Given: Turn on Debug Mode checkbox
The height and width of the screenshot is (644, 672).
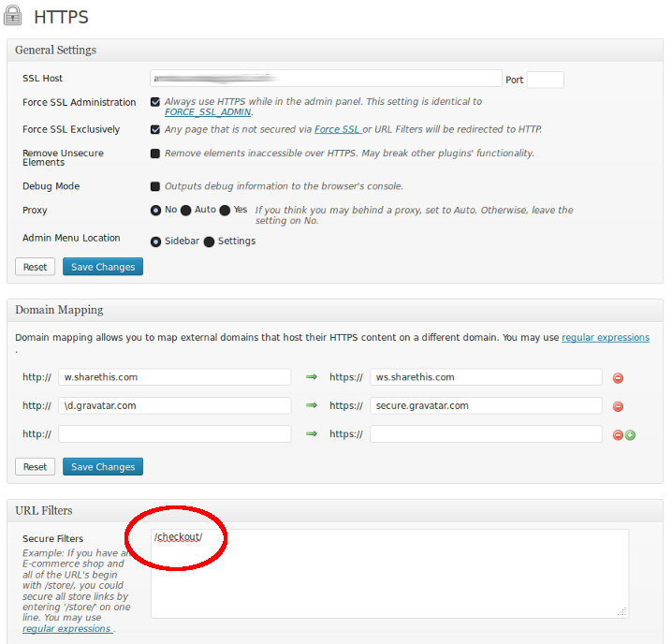Looking at the screenshot, I should (x=155, y=186).
